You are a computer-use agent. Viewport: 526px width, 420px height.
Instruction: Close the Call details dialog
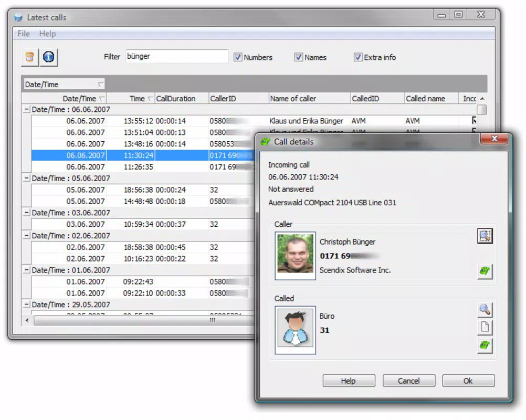pyautogui.click(x=494, y=139)
